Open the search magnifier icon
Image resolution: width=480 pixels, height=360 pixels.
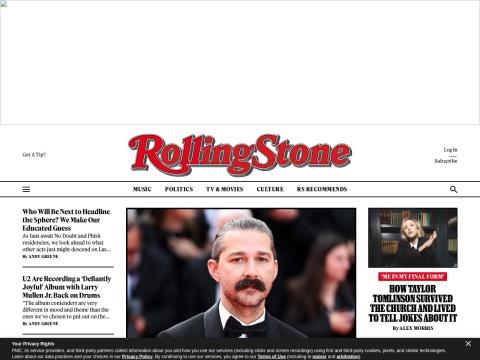(x=453, y=189)
